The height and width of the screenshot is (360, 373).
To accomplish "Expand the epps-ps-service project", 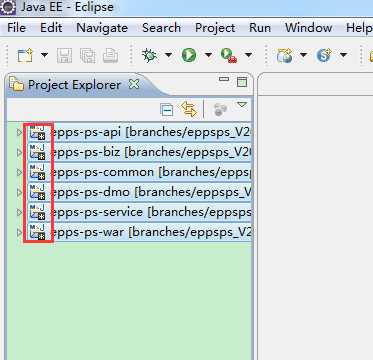I will tap(19, 212).
